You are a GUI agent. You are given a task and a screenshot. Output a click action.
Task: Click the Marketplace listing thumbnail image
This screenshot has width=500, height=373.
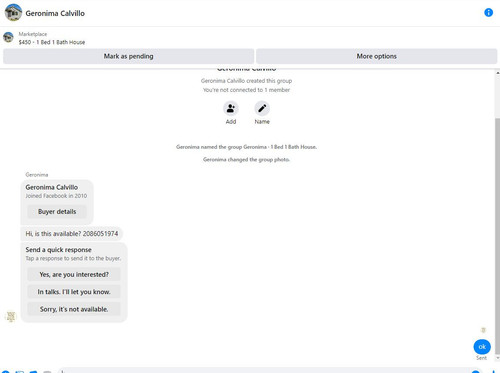click(8, 37)
